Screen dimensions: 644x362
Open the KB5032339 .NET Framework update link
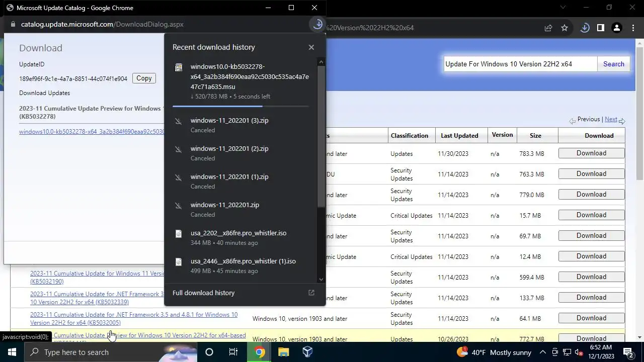click(97, 298)
